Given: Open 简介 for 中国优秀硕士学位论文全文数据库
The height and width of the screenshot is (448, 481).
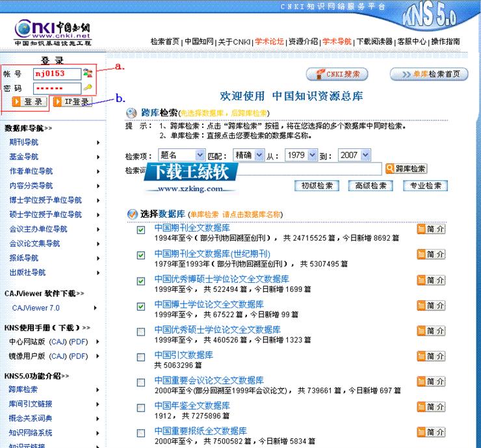Looking at the screenshot, I should click(431, 331).
